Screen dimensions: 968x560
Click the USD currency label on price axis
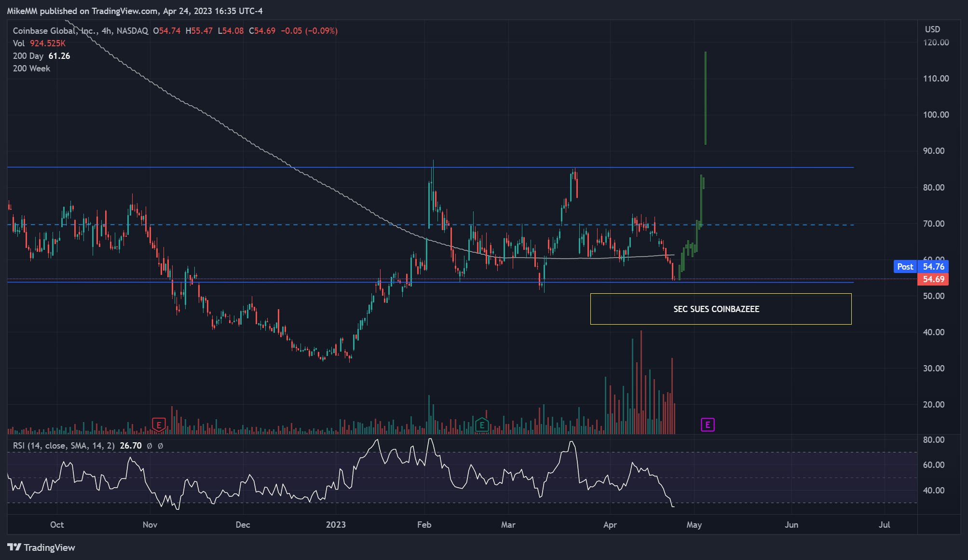(932, 29)
